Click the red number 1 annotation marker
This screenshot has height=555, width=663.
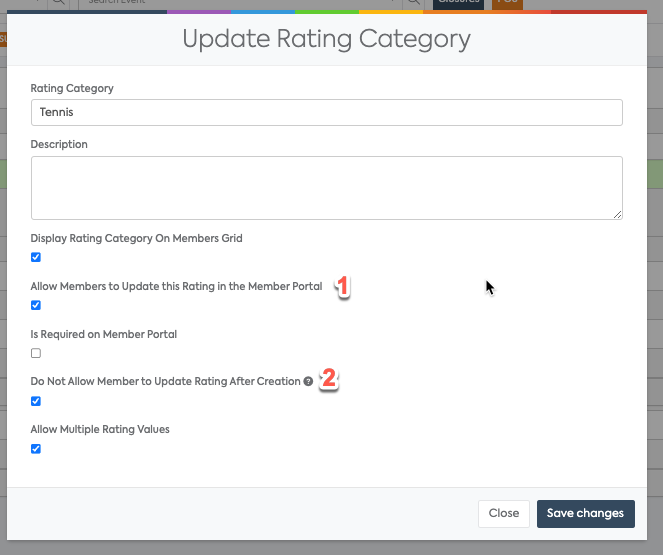click(341, 287)
